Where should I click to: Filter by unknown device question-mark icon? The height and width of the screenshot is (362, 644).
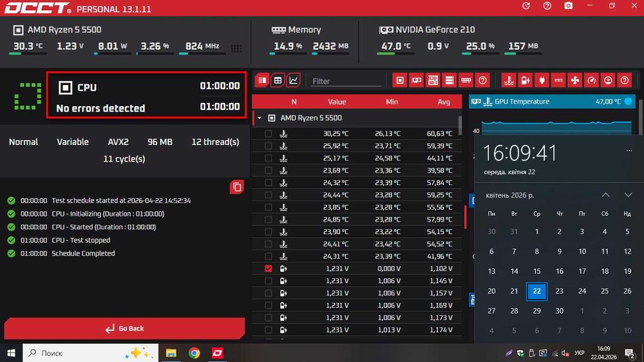click(x=482, y=80)
